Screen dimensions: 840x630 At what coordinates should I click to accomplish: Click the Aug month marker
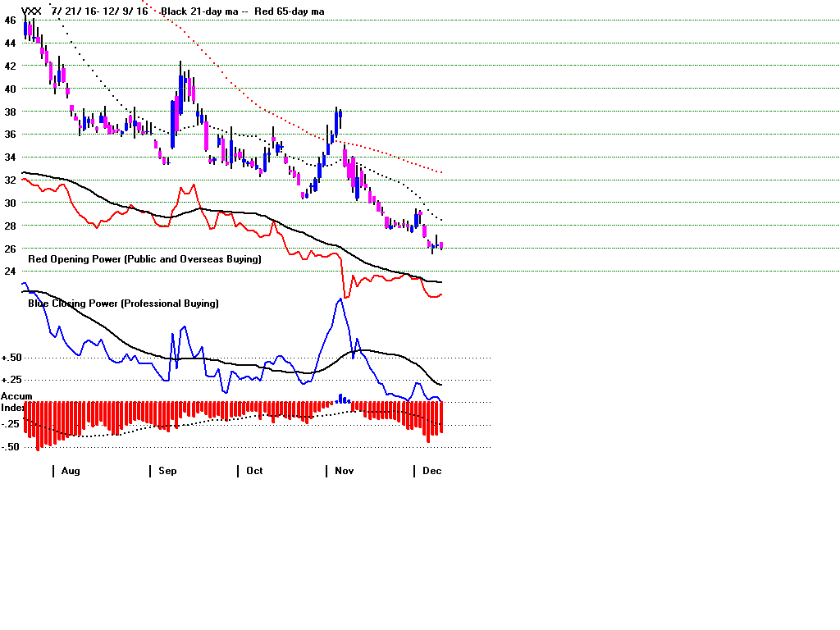(x=71, y=471)
